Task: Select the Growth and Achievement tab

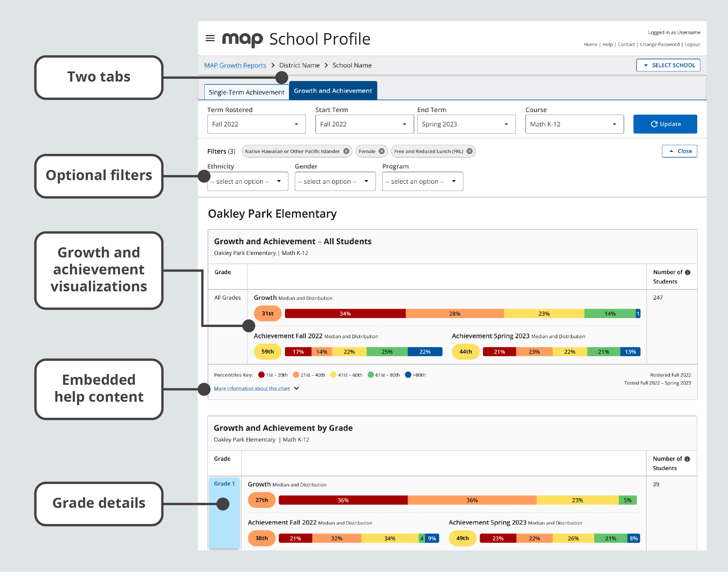Action: [333, 90]
